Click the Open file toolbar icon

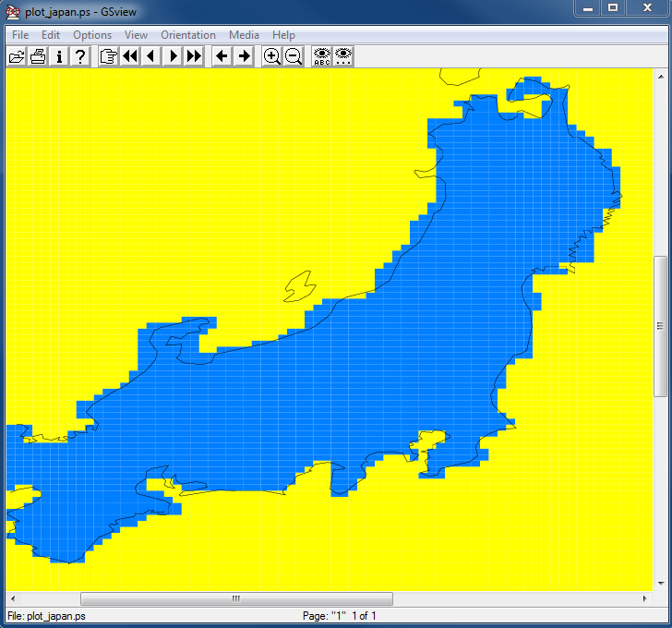tap(17, 56)
